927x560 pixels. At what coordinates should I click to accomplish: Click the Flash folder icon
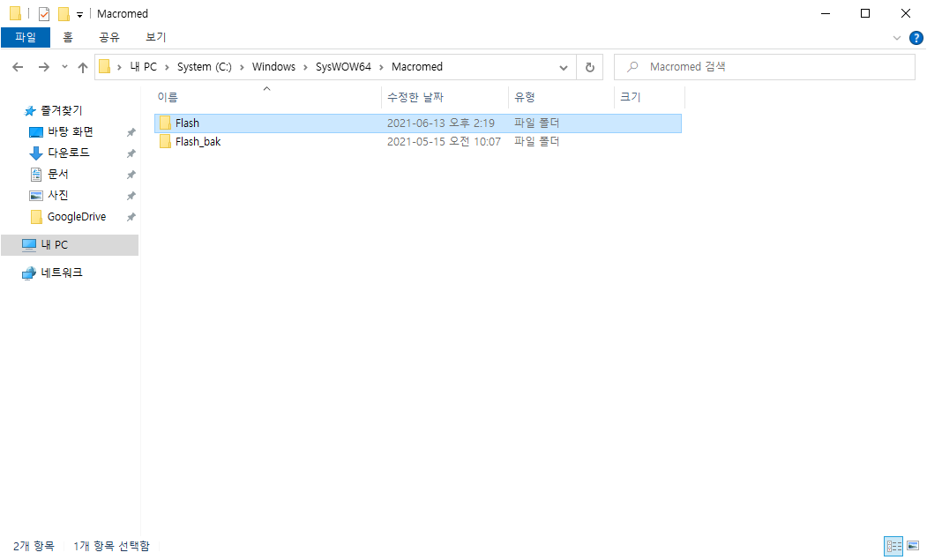[166, 123]
